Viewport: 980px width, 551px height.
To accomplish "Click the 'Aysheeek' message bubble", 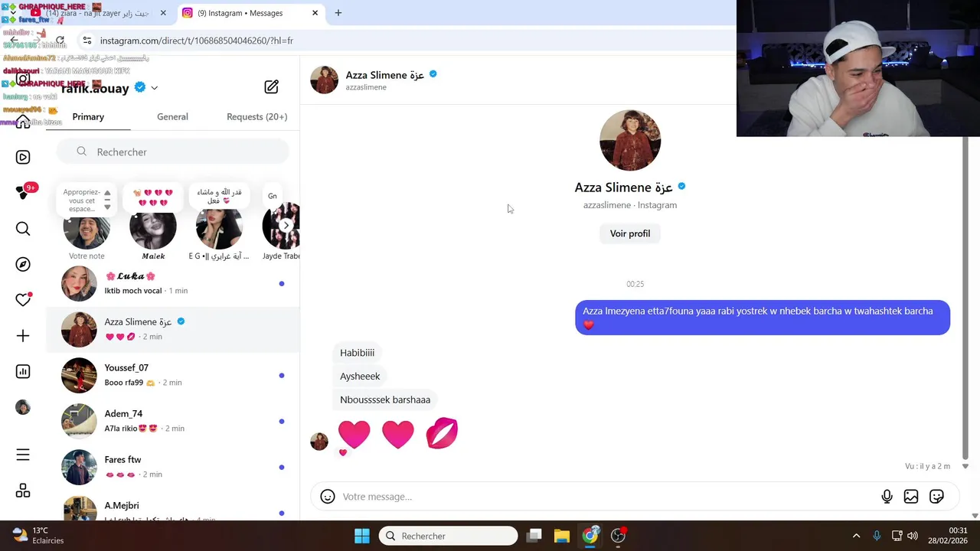I will point(360,376).
